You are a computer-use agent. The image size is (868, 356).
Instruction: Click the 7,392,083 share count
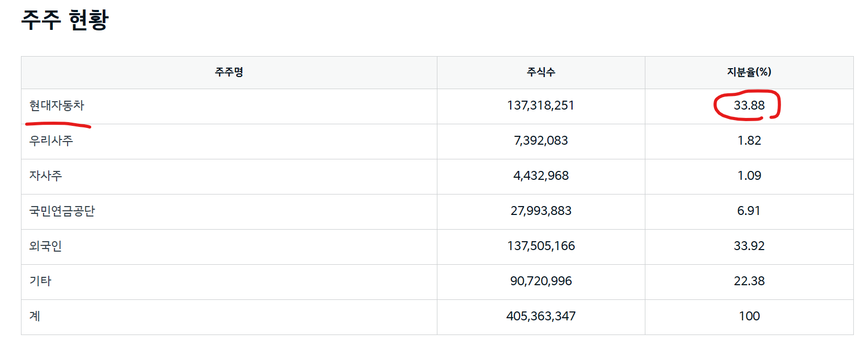(541, 141)
